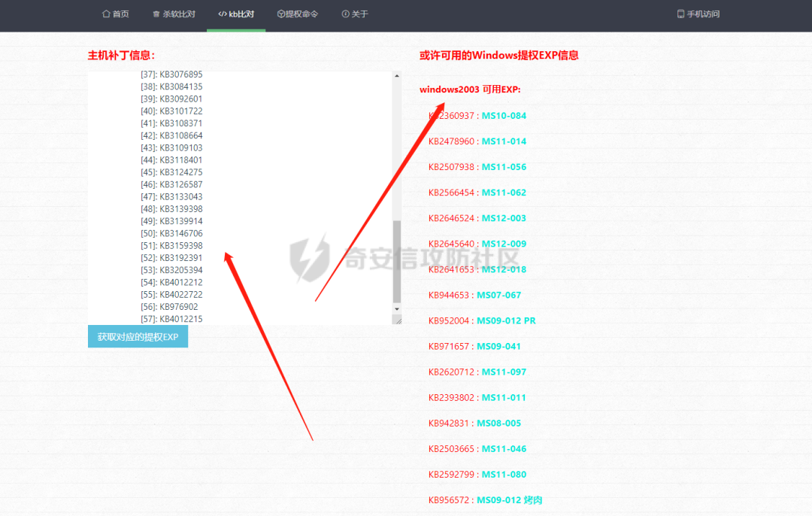Viewport: 812px width, 516px height.
Task: Open the MS11-080 exploit link
Action: point(504,475)
